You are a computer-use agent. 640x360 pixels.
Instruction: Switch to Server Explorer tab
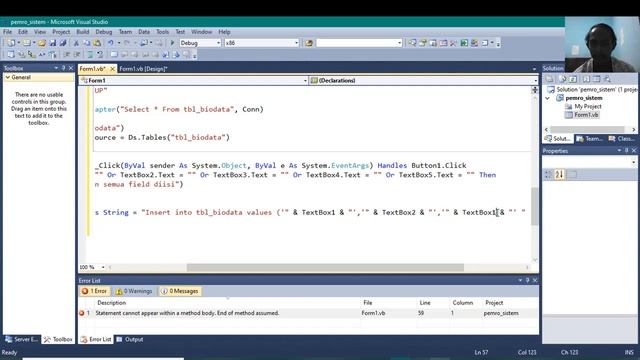coord(22,339)
